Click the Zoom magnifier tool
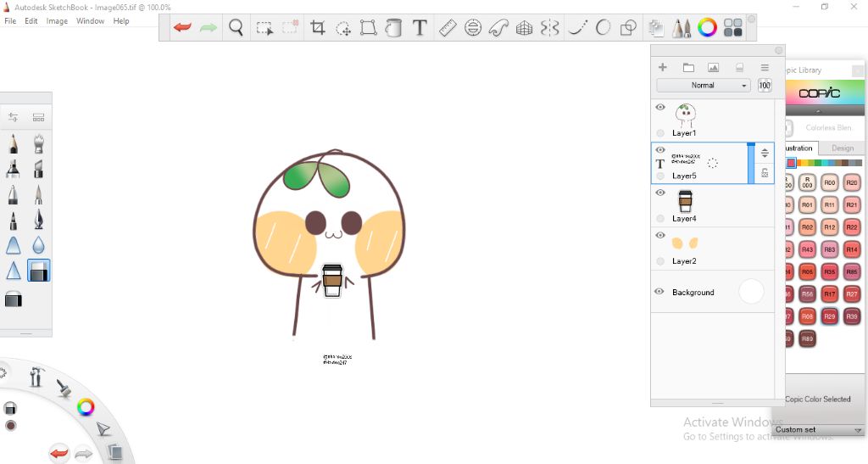Viewport: 868px width, 464px height. click(x=236, y=28)
